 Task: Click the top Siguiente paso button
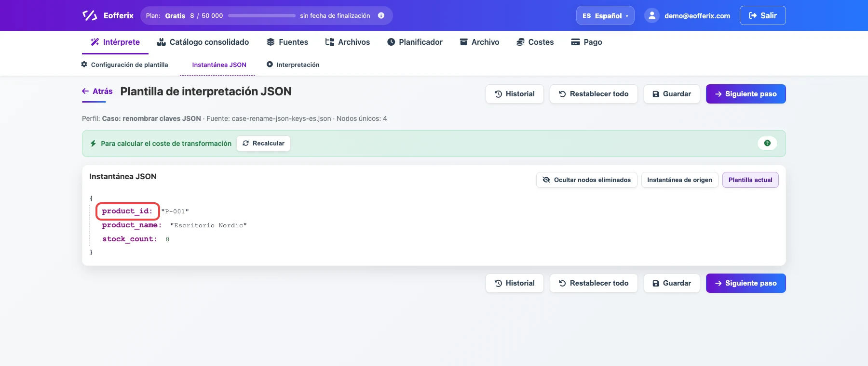pyautogui.click(x=746, y=94)
